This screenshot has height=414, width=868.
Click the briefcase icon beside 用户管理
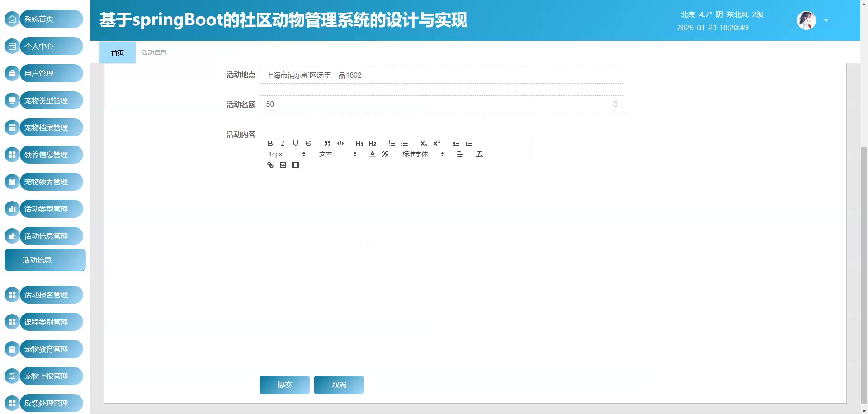click(x=12, y=73)
